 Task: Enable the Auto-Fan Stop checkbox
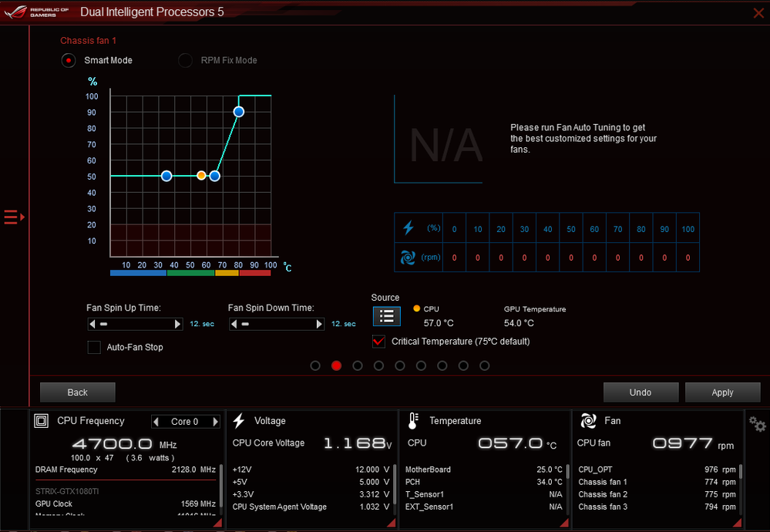[x=94, y=347]
